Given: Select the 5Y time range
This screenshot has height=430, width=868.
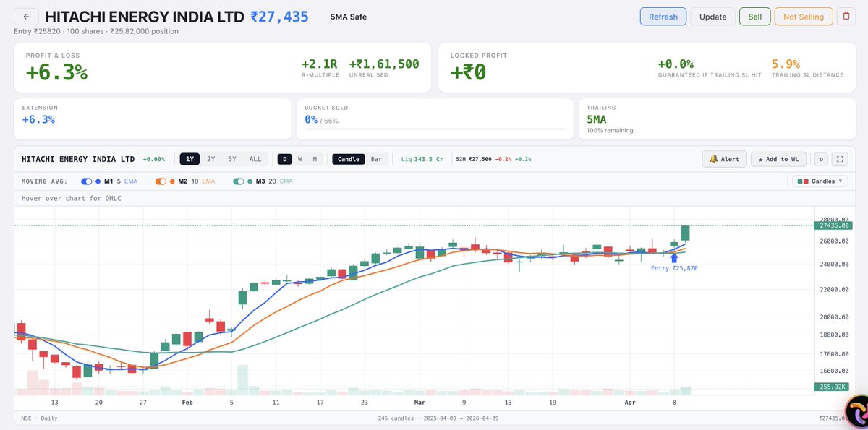Looking at the screenshot, I should [x=231, y=159].
